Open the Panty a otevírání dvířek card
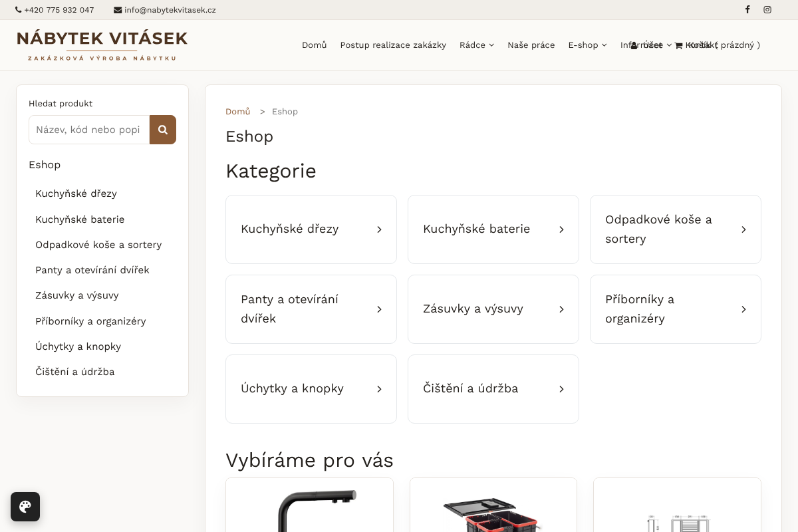 311,309
